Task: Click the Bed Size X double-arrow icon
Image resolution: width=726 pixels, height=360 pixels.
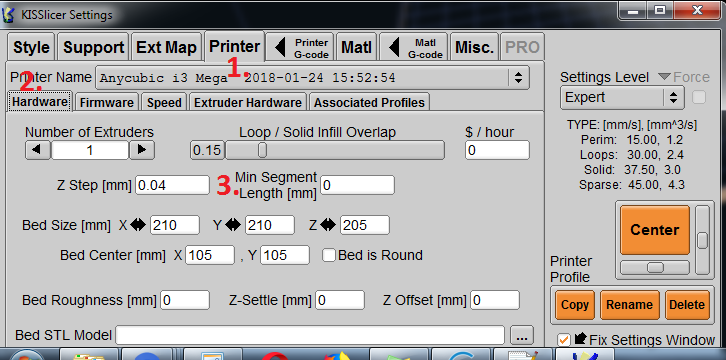Action: pos(138,225)
